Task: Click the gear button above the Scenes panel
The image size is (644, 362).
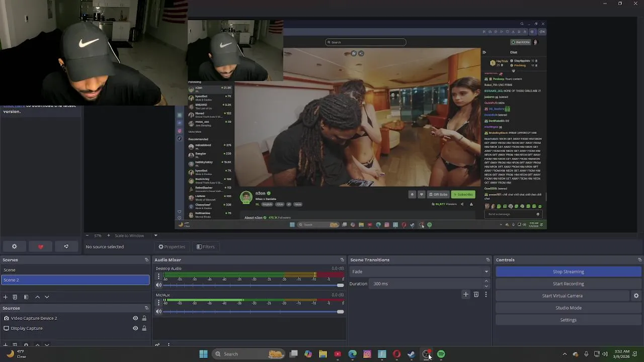Action: pos(14,246)
